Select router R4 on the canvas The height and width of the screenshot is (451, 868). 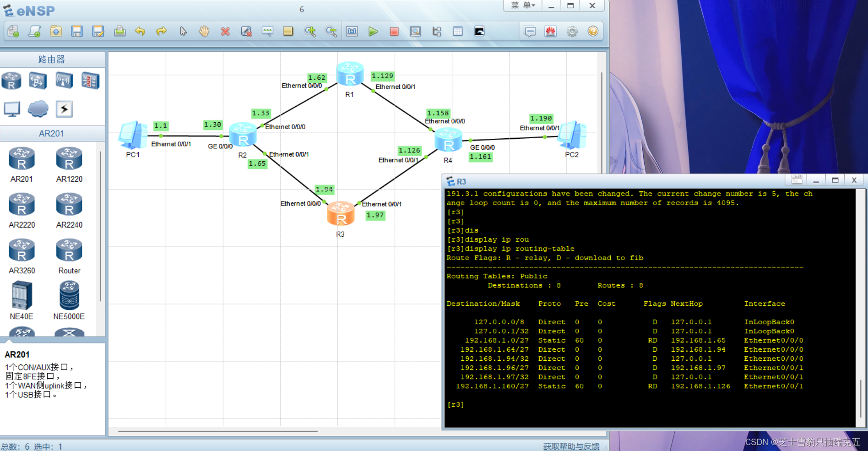tap(448, 140)
